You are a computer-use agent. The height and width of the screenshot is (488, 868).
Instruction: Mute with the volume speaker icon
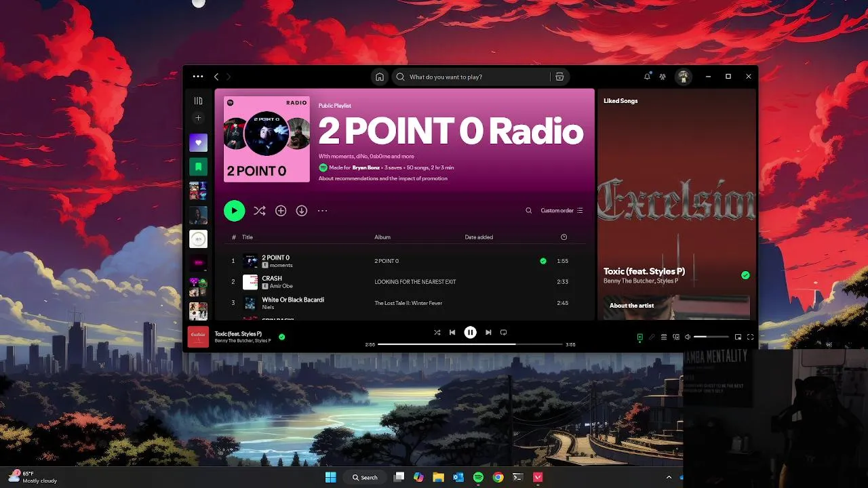click(x=688, y=337)
